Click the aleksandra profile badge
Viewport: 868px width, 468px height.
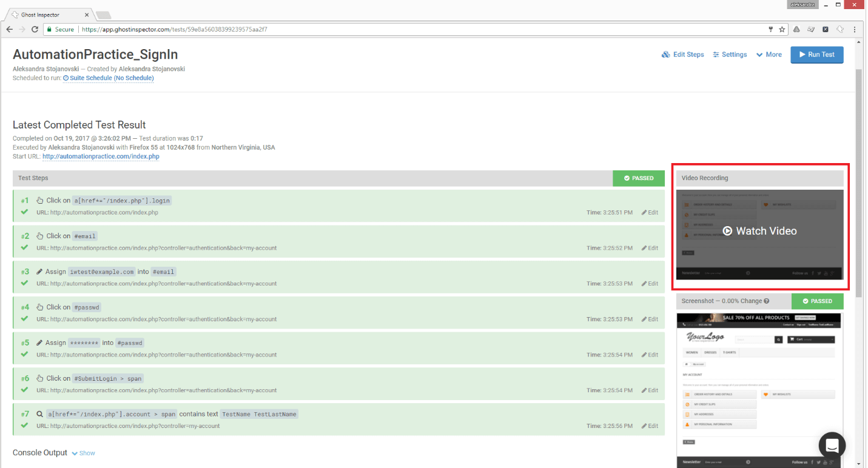point(804,4)
